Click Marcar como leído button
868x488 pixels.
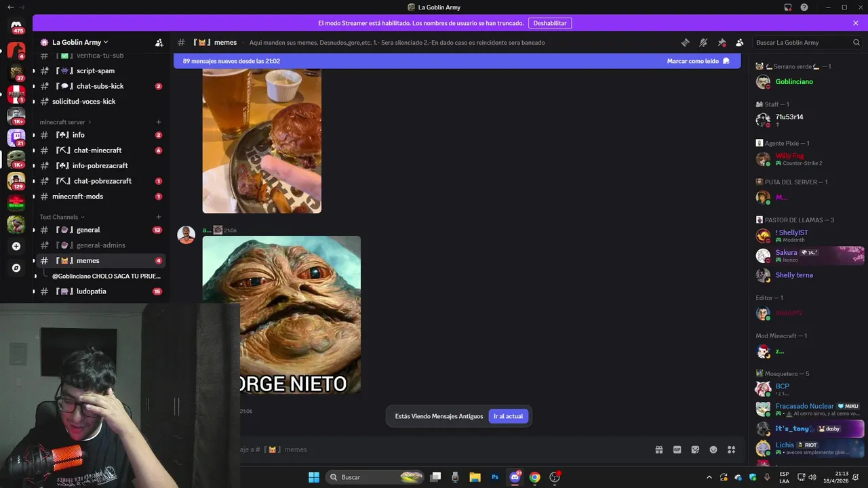(698, 61)
